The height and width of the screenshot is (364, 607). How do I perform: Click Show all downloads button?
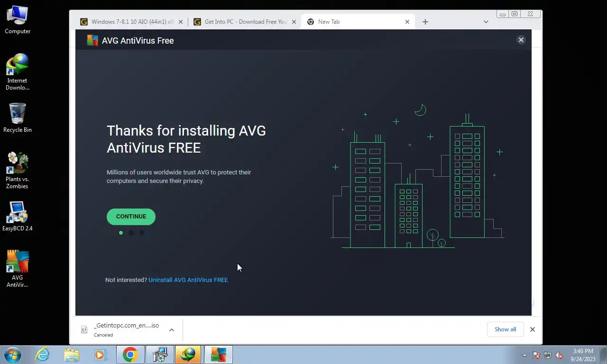tap(505, 329)
